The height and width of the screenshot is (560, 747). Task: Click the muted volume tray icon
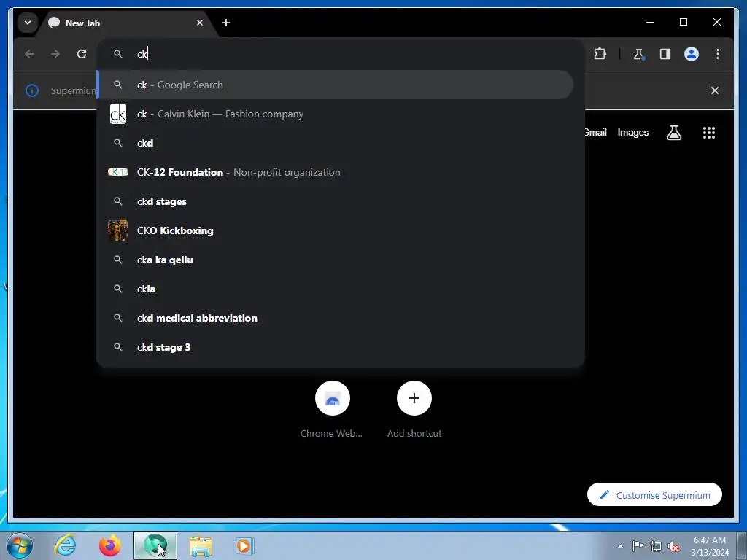click(673, 546)
